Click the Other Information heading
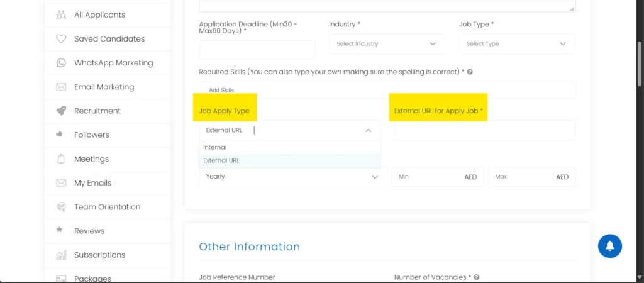The width and height of the screenshot is (644, 283). [x=250, y=247]
